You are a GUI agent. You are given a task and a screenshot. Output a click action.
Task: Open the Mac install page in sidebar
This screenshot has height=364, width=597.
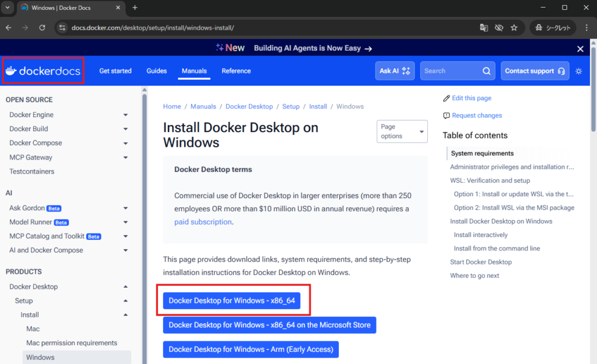coord(33,329)
